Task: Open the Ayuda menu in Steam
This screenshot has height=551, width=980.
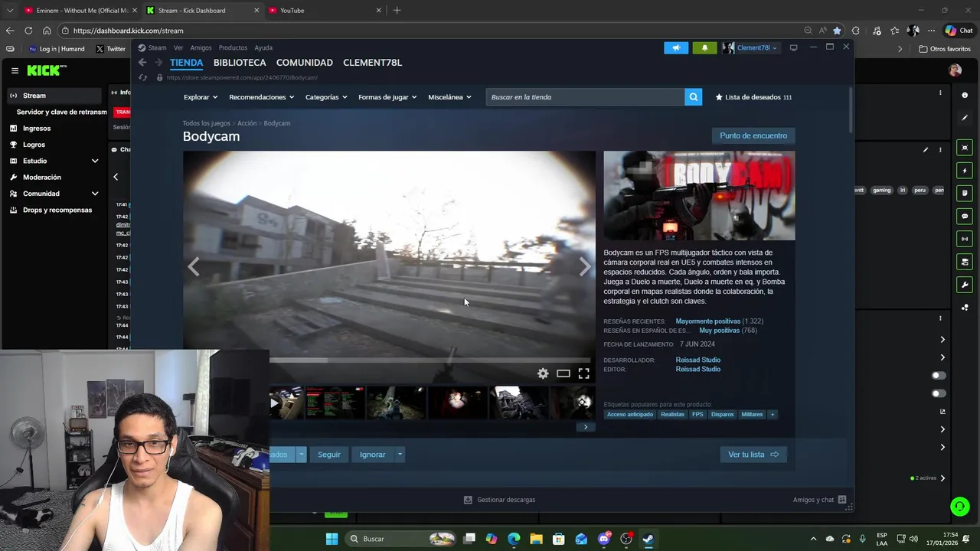Action: pos(263,47)
